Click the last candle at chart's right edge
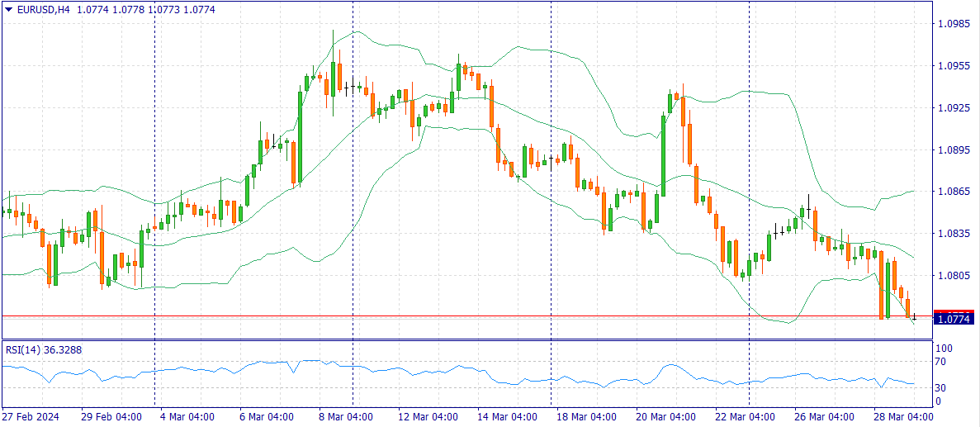 pos(914,316)
